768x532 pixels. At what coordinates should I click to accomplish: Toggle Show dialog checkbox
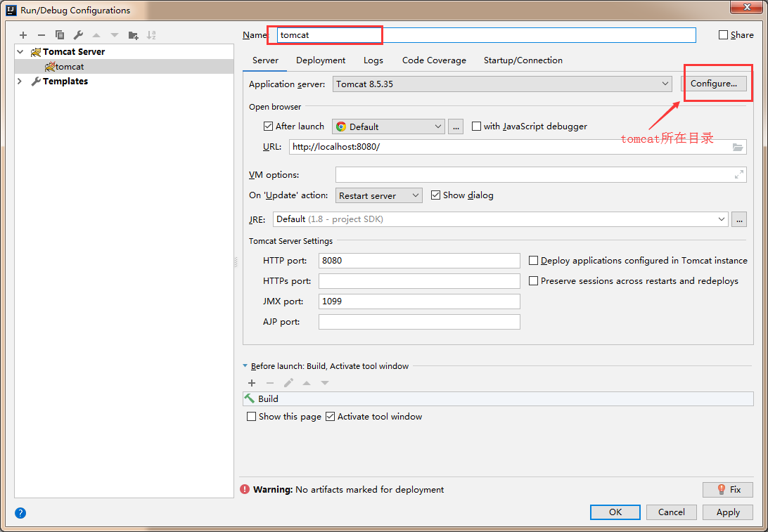[435, 195]
